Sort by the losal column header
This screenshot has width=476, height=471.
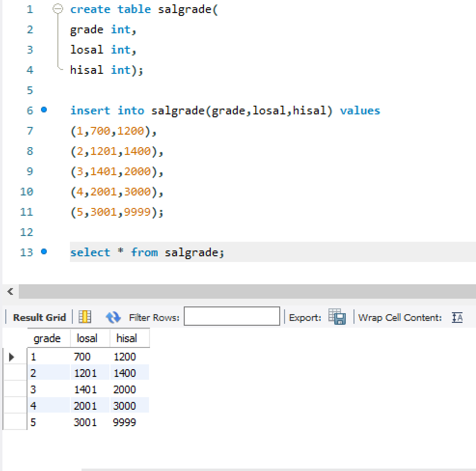click(x=87, y=339)
